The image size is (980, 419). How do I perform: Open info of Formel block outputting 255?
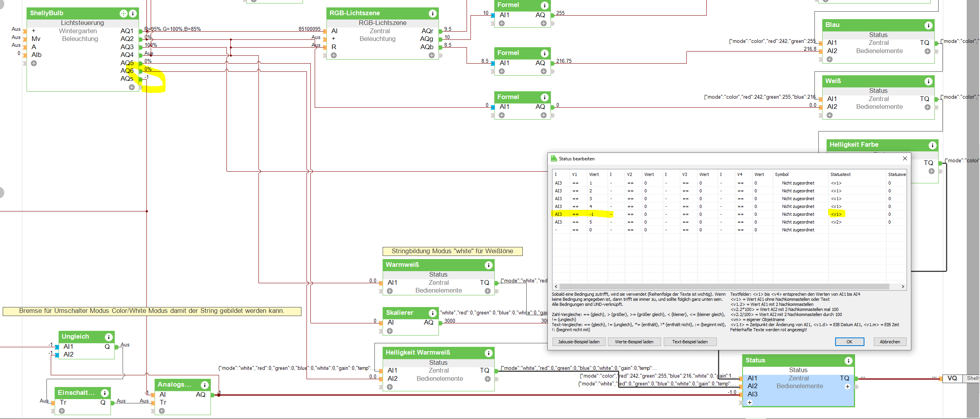pos(544,5)
